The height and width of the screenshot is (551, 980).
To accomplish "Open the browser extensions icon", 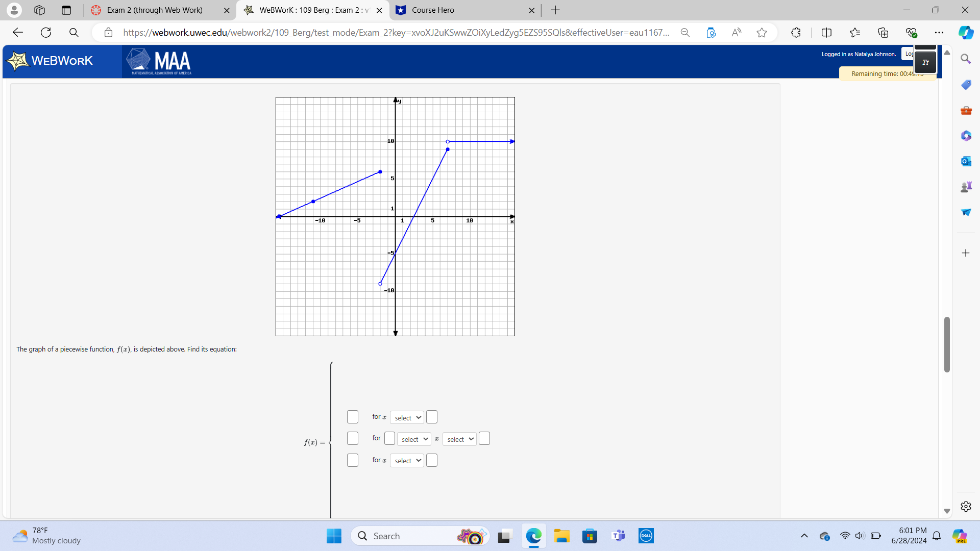I will pyautogui.click(x=796, y=33).
